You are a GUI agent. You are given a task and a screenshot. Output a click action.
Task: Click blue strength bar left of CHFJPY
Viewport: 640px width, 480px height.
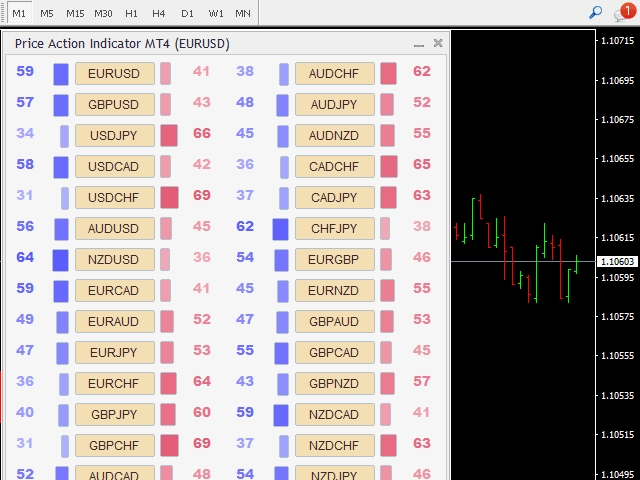[280, 229]
